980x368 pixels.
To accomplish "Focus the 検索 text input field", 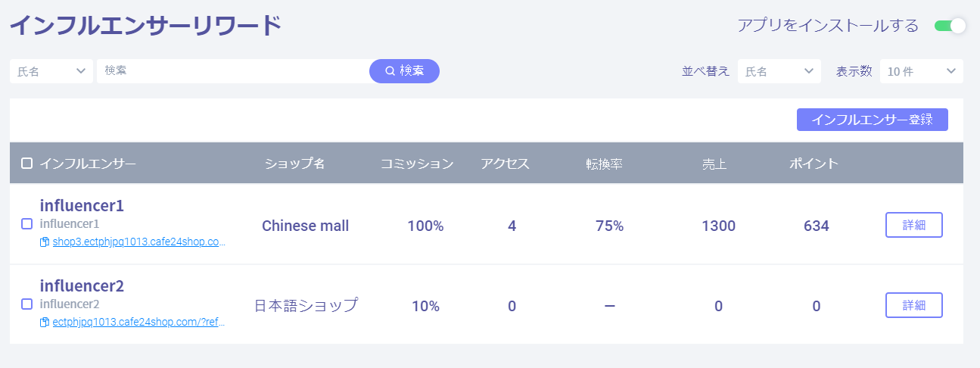I will tap(233, 71).
